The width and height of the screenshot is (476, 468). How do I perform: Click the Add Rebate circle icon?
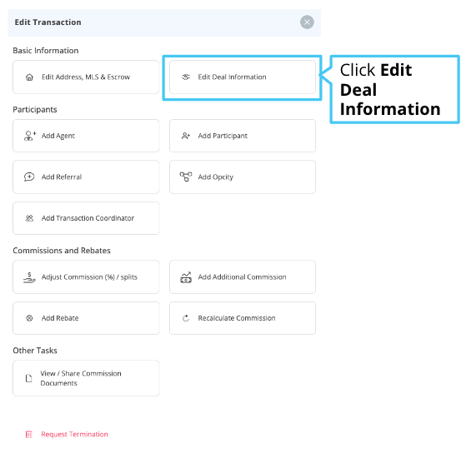[29, 318]
